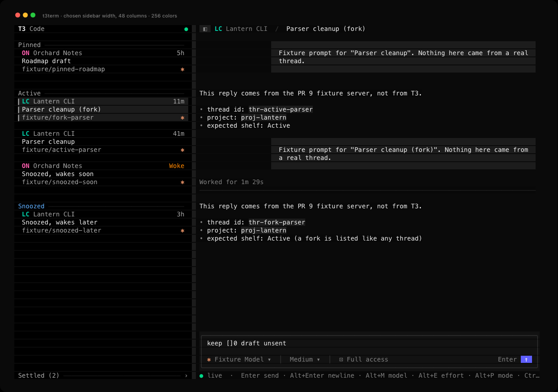This screenshot has height=392, width=558.
Task: Click the T3 Code sidebar title
Action: point(31,29)
